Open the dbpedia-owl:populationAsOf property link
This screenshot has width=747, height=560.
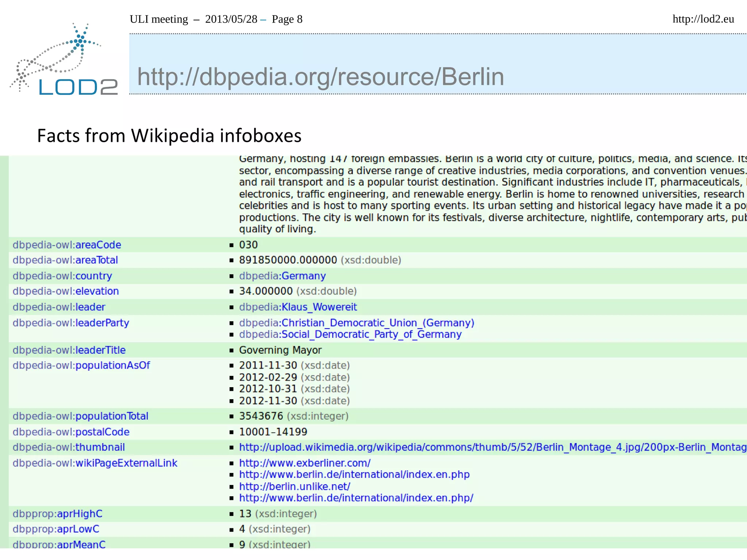(81, 365)
